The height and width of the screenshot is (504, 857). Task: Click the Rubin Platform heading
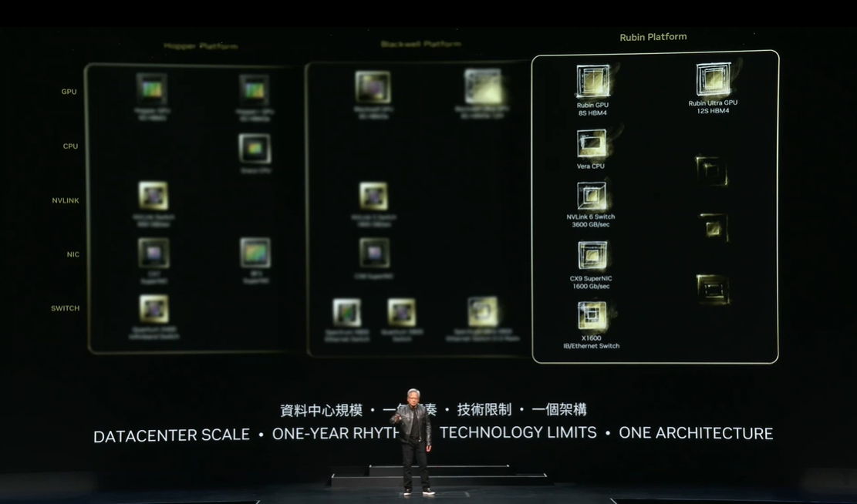(653, 37)
